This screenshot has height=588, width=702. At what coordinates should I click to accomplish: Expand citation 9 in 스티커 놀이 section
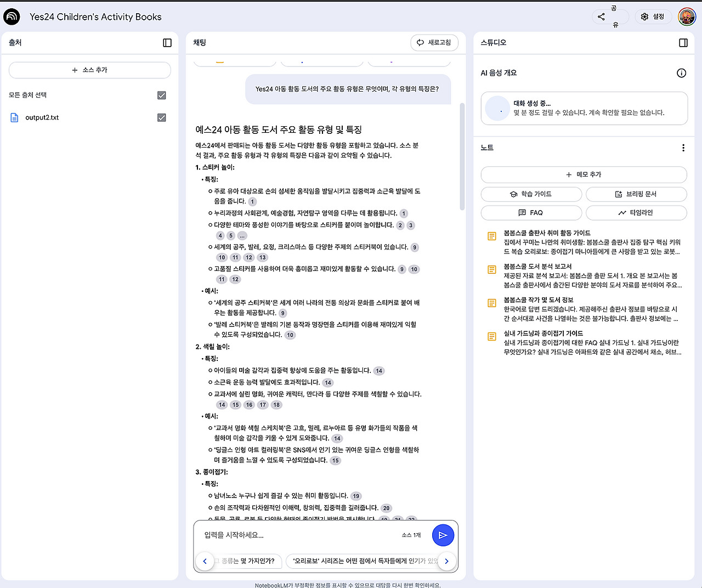point(415,247)
